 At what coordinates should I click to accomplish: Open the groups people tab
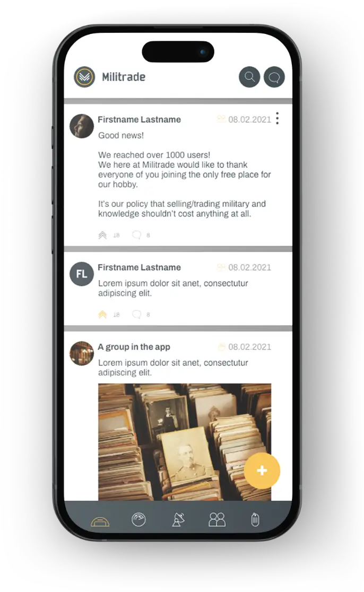pyautogui.click(x=217, y=519)
